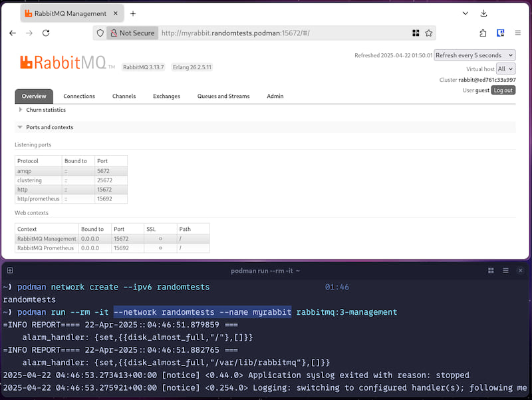Screen dimensions: 532x400
Task: Click port 5672 cell
Action: click(111, 171)
